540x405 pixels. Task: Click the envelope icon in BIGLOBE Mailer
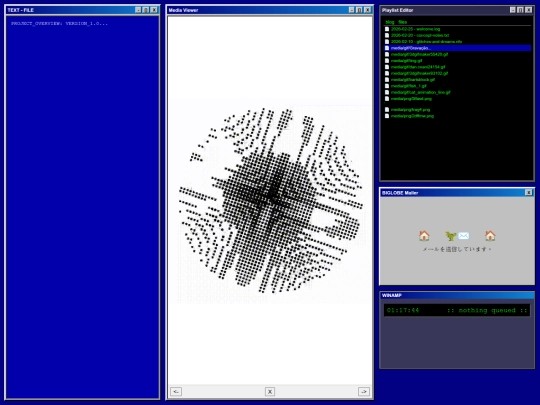coord(464,236)
